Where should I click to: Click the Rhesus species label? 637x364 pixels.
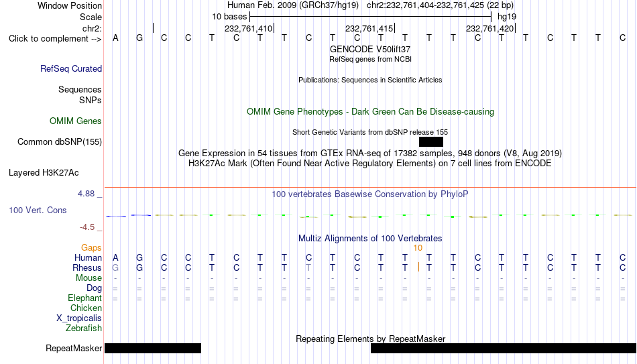pyautogui.click(x=87, y=267)
